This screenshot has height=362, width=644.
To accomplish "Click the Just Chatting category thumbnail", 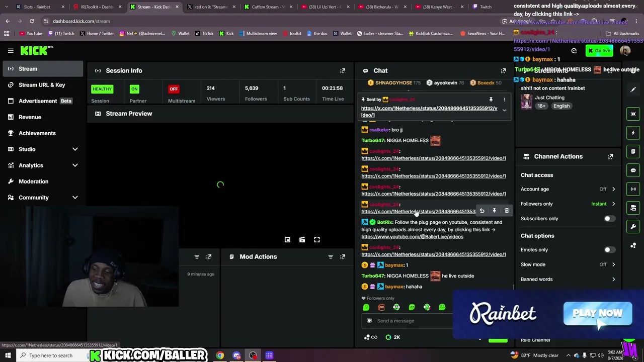I will coord(526,102).
